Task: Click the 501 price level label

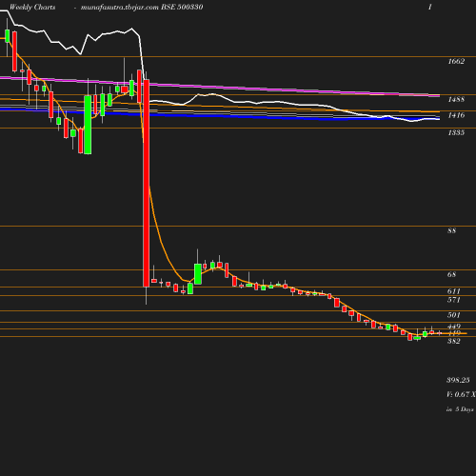Action: [454, 315]
